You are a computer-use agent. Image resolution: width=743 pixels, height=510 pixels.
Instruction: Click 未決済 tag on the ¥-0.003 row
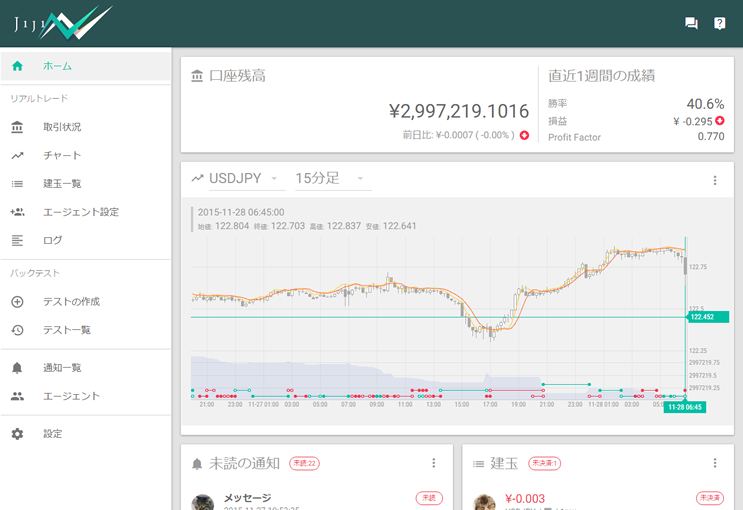pos(710,498)
